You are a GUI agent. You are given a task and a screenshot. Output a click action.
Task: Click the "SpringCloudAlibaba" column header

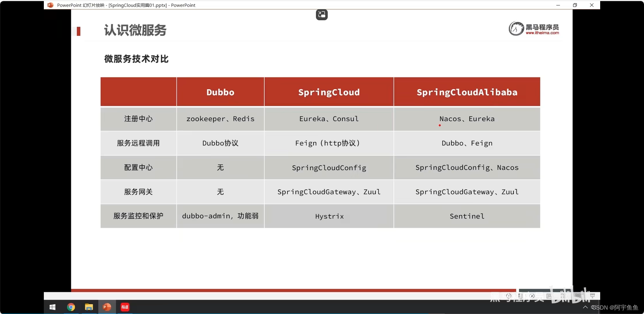pyautogui.click(x=467, y=92)
